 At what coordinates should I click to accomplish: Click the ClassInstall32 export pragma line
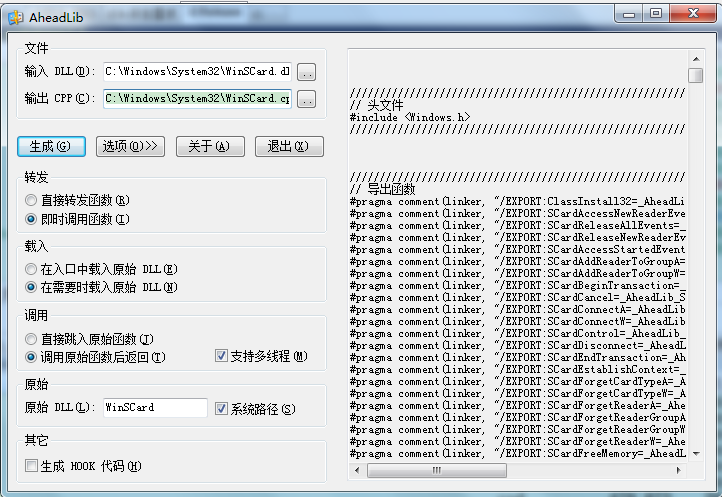pos(517,201)
